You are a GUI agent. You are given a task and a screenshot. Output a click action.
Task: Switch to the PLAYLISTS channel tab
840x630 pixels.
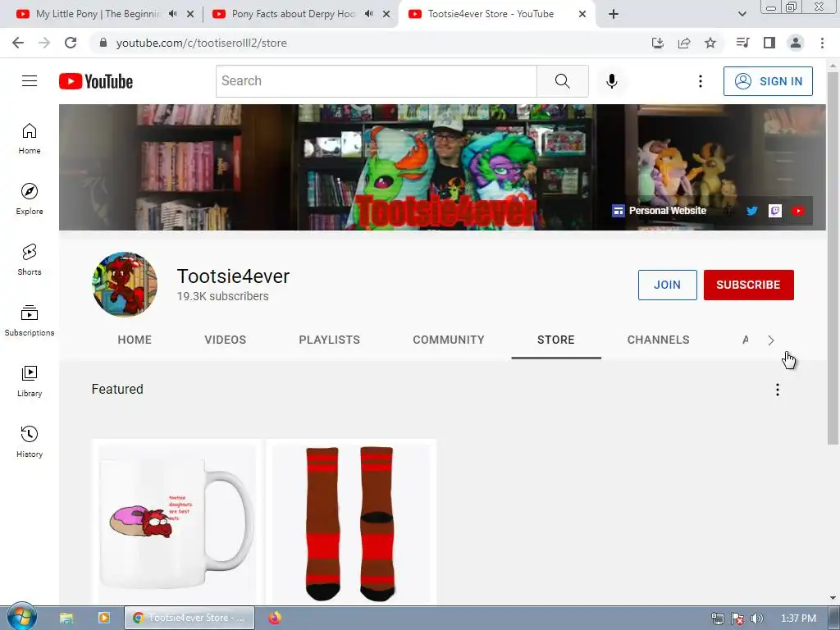[330, 340]
